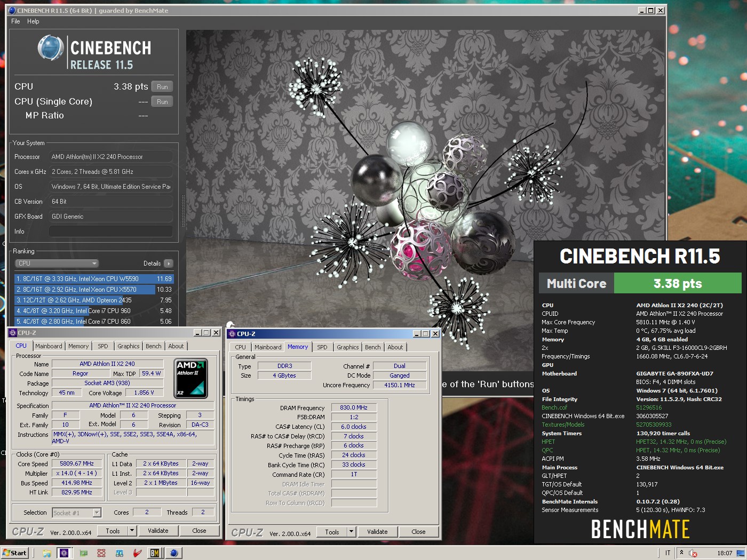Click the Cinebench globe icon in title bar
747x560 pixels.
[12, 10]
